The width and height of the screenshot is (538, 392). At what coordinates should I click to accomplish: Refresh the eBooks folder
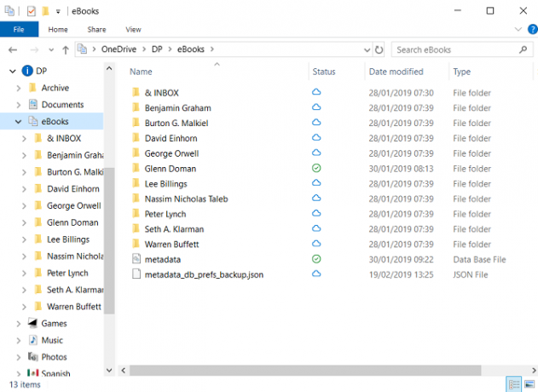379,50
